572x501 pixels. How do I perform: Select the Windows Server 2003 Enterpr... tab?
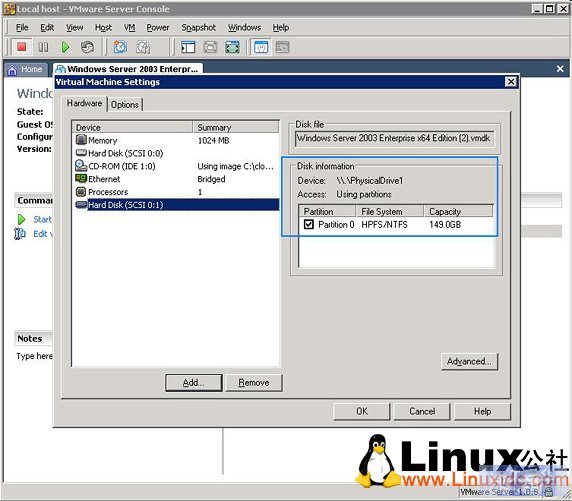(128, 69)
